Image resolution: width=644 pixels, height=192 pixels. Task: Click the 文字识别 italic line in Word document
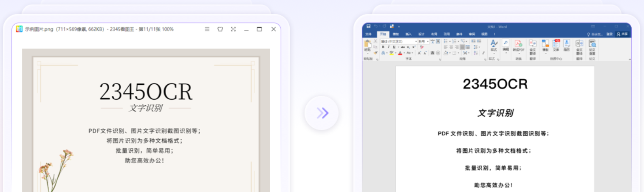point(495,113)
